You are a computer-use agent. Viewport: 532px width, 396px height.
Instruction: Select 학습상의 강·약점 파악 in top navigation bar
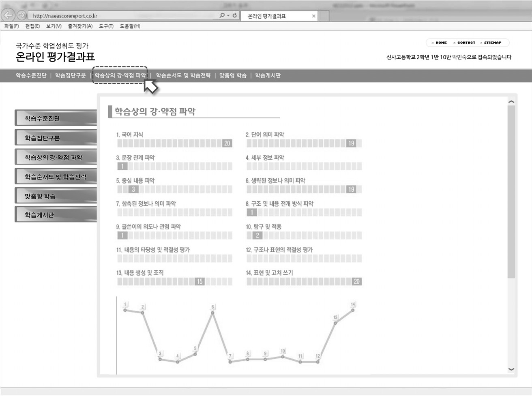tap(120, 75)
